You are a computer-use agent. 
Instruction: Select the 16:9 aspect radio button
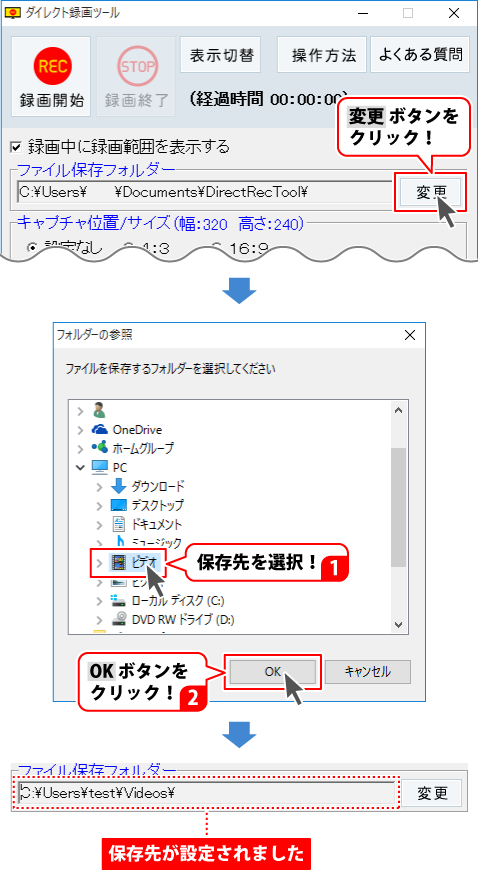(x=217, y=248)
